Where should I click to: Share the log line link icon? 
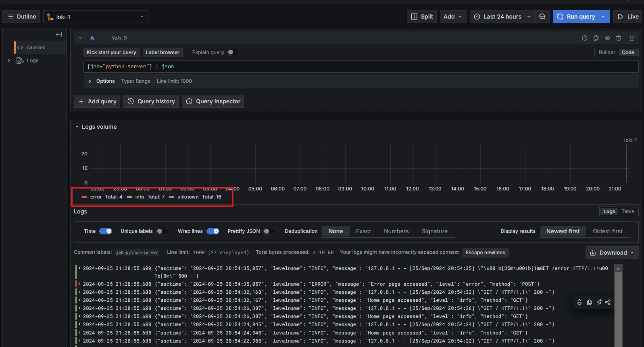tap(608, 302)
